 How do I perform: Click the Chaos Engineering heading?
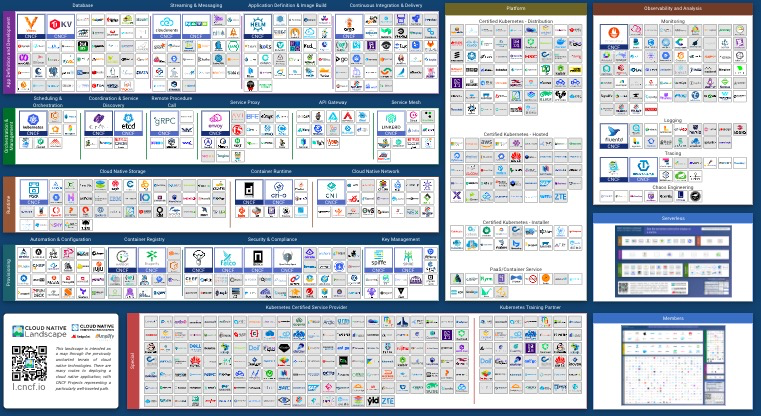coord(673,187)
